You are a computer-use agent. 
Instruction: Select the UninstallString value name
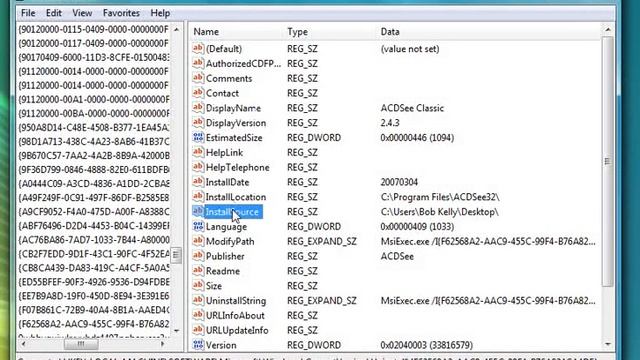(x=236, y=301)
